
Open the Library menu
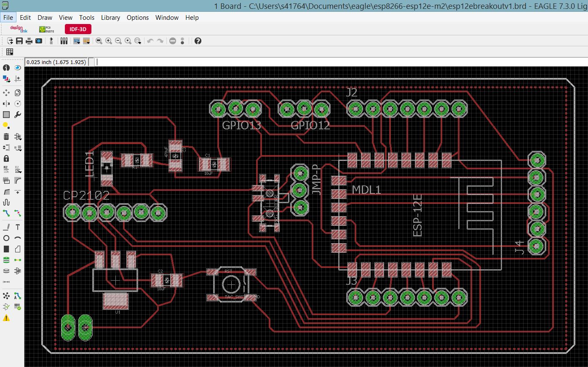pyautogui.click(x=110, y=17)
